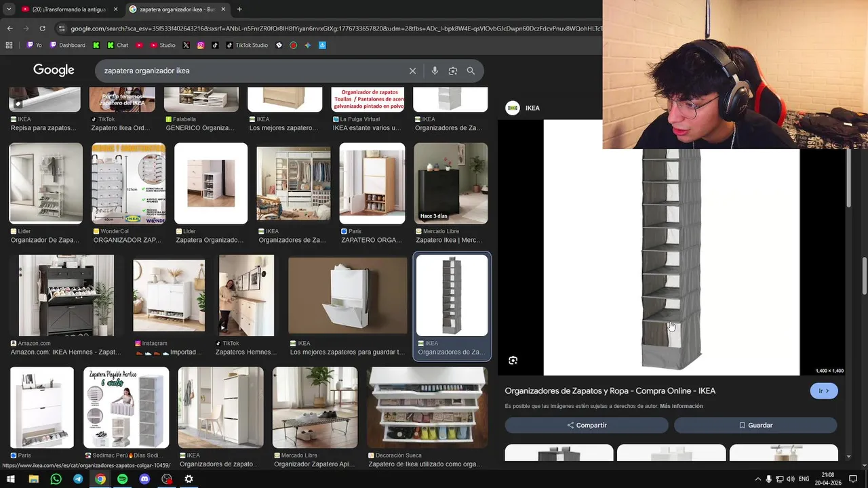Open the ENG language indicator
This screenshot has width=868, height=488.
(804, 479)
